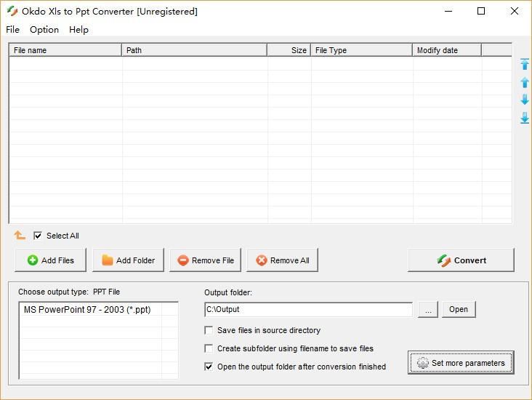Open the Help menu
The width and height of the screenshot is (532, 400).
(78, 30)
